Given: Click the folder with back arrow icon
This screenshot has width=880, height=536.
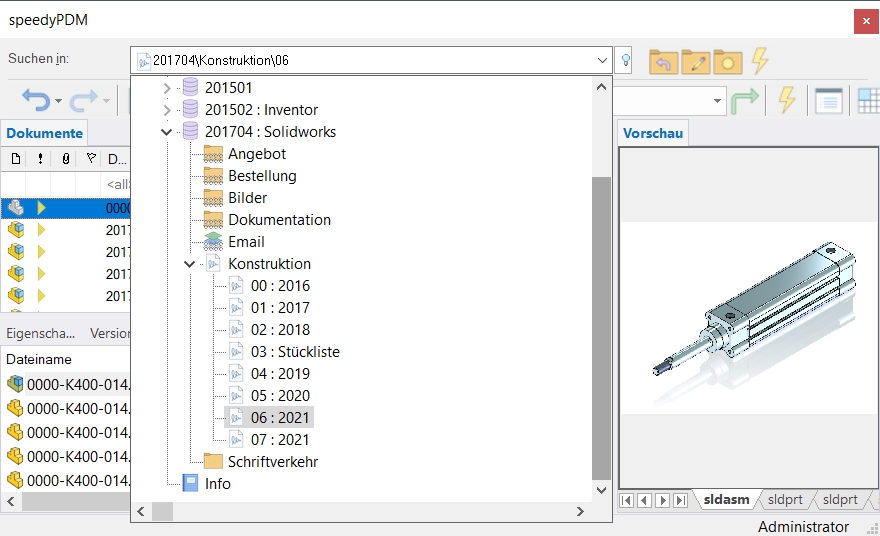Looking at the screenshot, I should tap(663, 61).
